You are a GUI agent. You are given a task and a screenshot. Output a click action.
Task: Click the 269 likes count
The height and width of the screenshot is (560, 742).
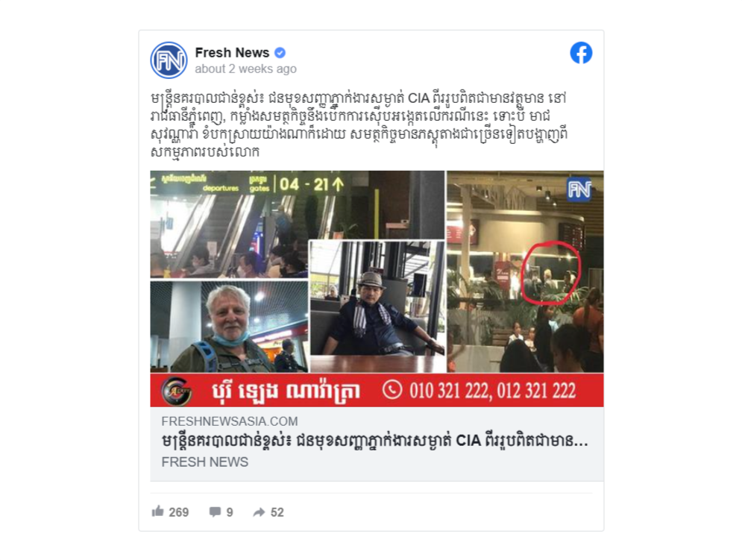pos(178,512)
